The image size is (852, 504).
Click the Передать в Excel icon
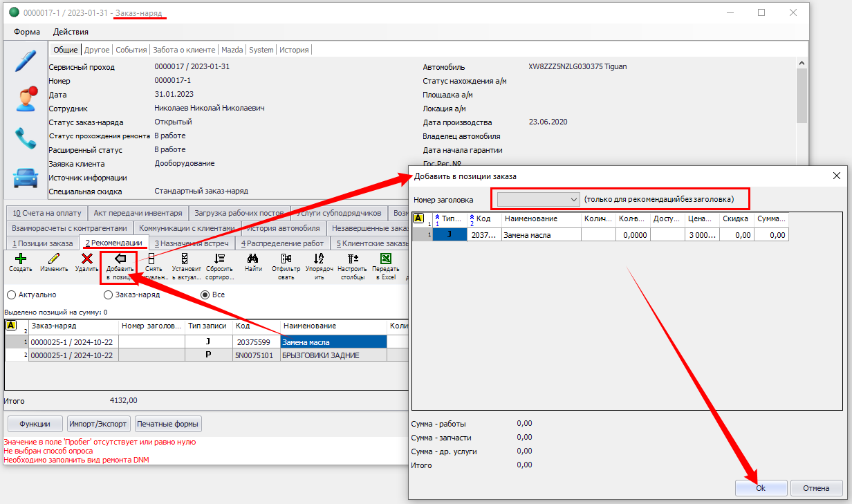click(x=386, y=259)
